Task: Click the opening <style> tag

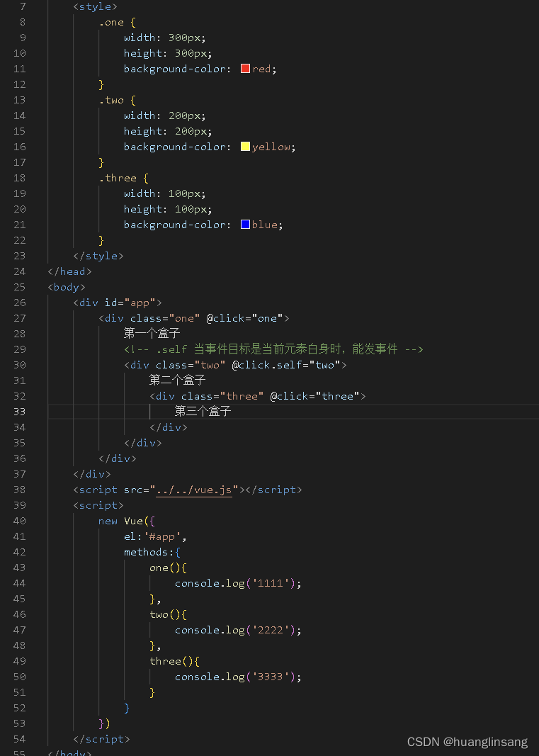Action: point(95,7)
